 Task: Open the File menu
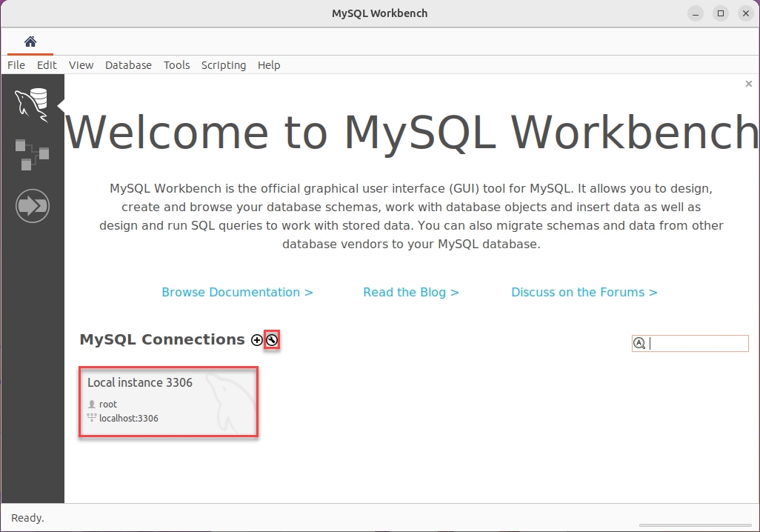pyautogui.click(x=16, y=65)
